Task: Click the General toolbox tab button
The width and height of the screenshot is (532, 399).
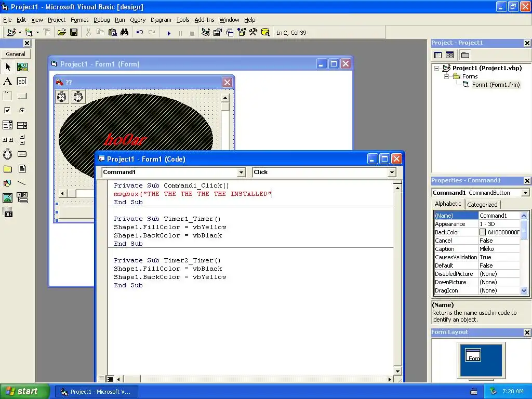Action: (16, 54)
